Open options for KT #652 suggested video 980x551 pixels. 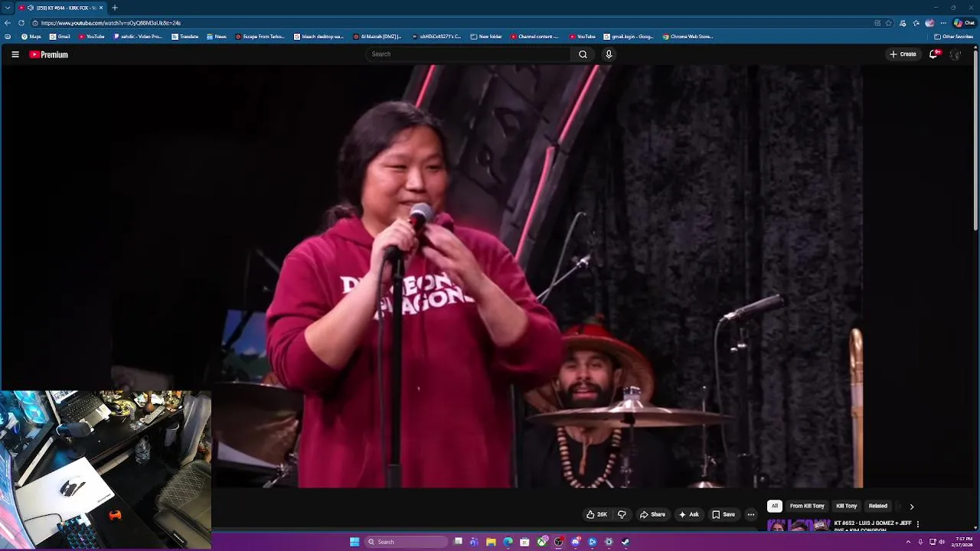click(918, 524)
